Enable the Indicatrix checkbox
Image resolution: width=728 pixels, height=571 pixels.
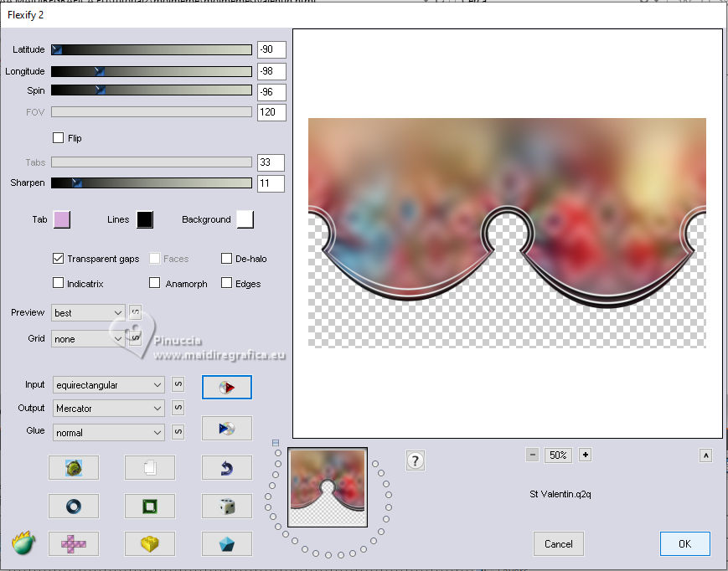pyautogui.click(x=58, y=283)
